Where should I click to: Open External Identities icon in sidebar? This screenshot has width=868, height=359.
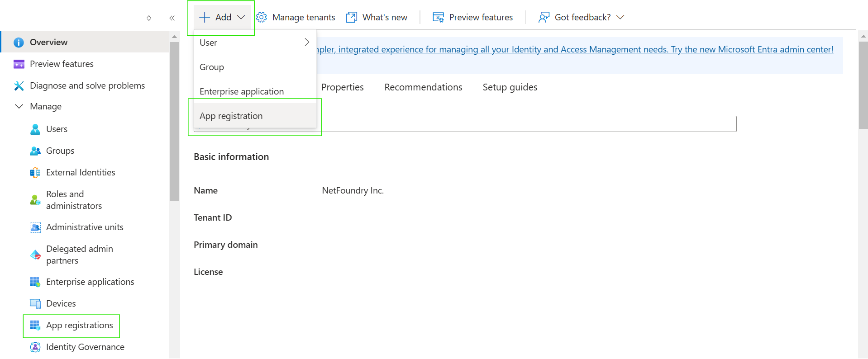point(35,173)
